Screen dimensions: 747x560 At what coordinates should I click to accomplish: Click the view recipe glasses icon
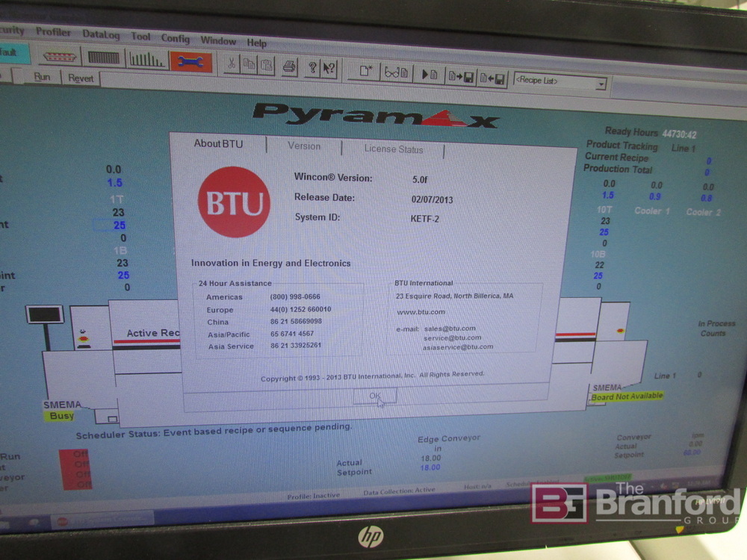tap(397, 73)
